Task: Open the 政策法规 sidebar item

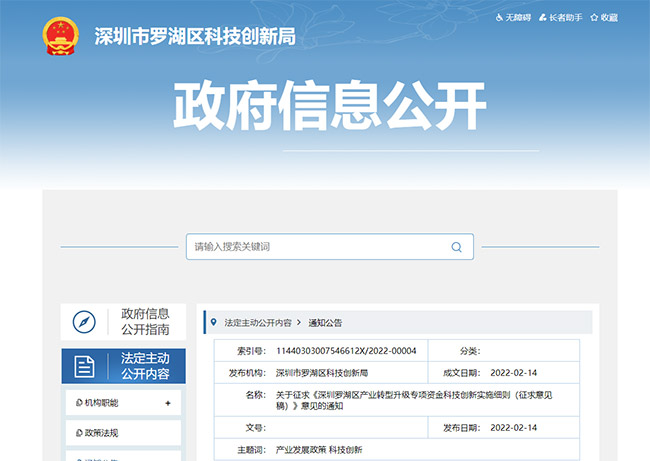Action: click(123, 433)
